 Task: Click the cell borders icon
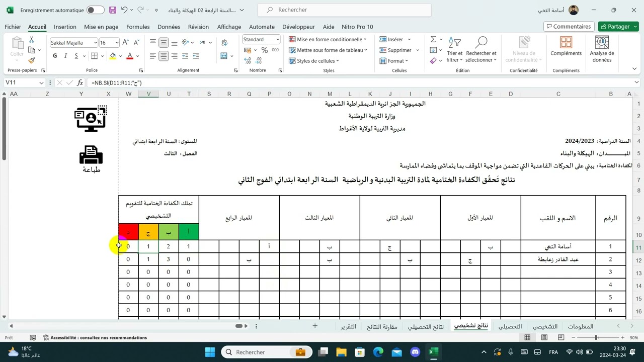(x=94, y=56)
